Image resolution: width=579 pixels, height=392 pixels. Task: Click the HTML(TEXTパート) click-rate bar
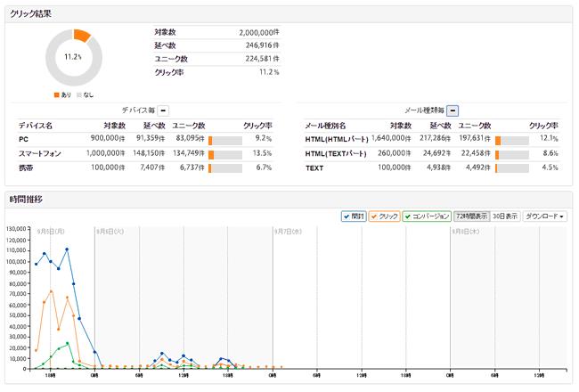[x=512, y=155]
